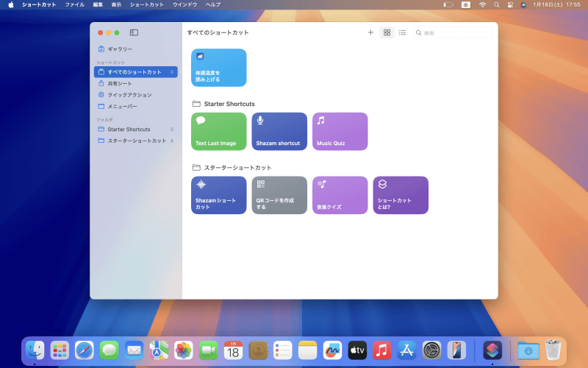This screenshot has width=588, height=368.
Task: Open Apple TV from the Dock
Action: [357, 350]
